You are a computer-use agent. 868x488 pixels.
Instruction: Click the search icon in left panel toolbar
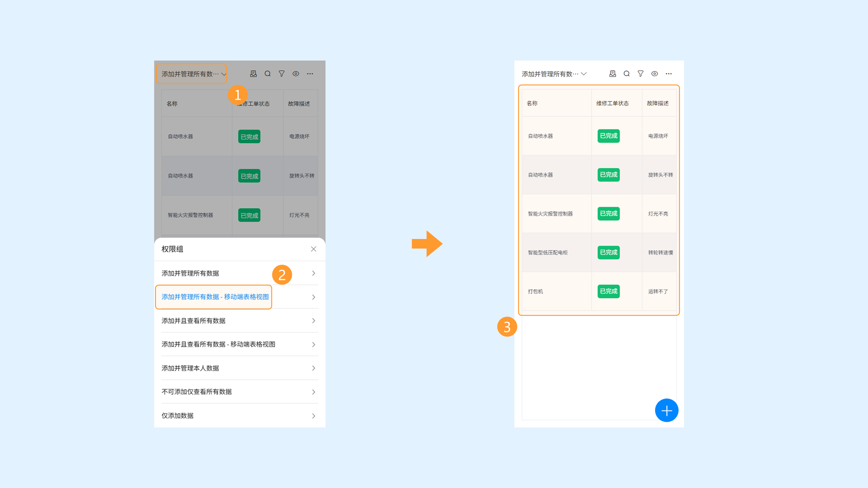(x=268, y=74)
